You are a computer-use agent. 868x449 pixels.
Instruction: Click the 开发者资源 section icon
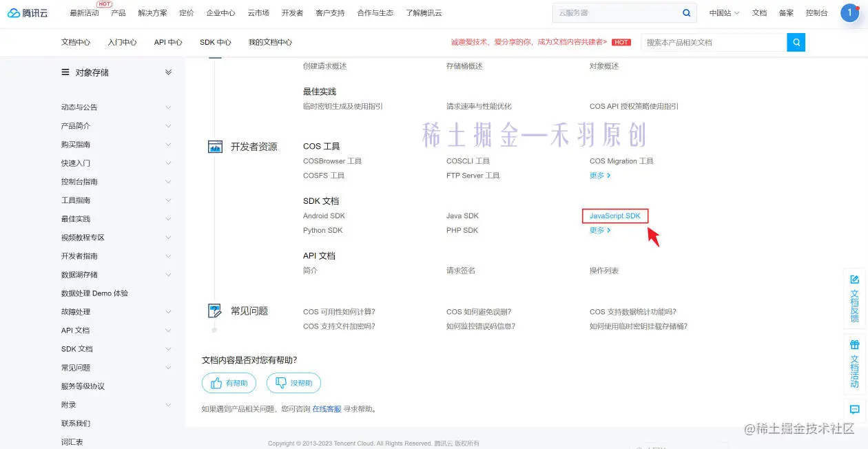[x=215, y=147]
